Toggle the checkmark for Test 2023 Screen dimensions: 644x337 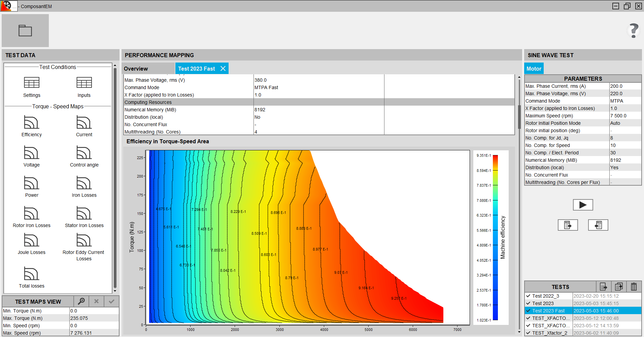click(528, 303)
